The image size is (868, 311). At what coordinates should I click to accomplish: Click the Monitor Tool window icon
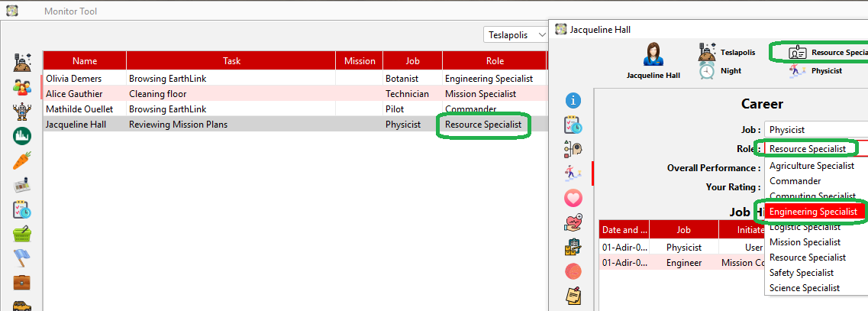(x=11, y=11)
